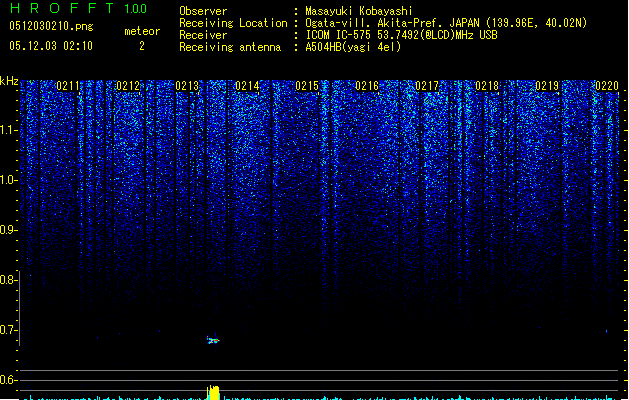Click the Receiver field label
The image size is (629, 400).
[x=203, y=35]
